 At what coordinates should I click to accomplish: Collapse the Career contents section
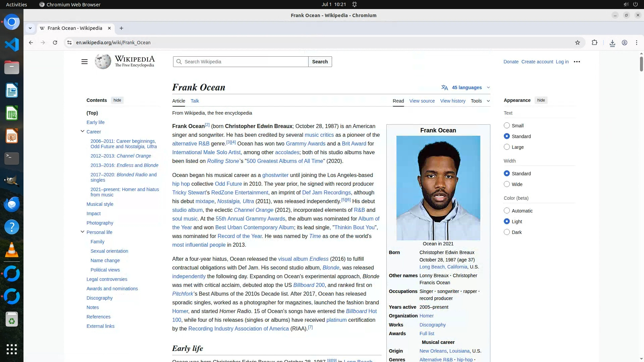click(x=83, y=131)
